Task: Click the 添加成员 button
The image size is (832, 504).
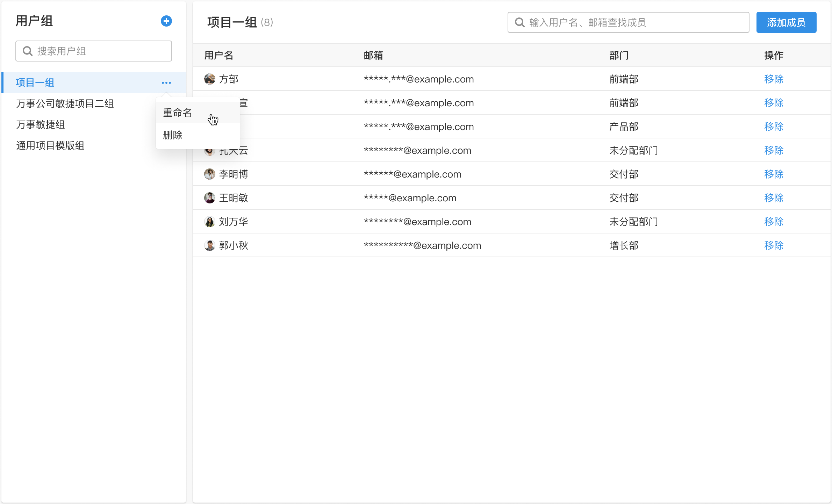Action: 786,22
